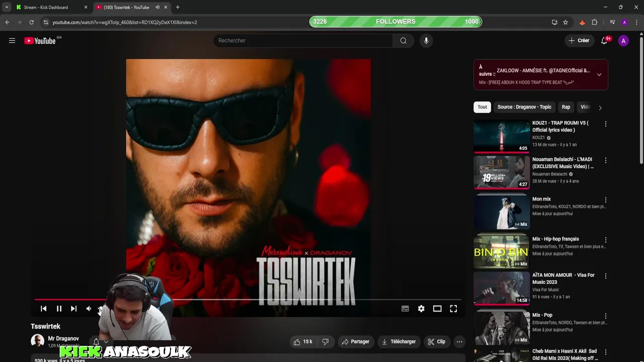Open the Chrome extensions puzzle icon
The height and width of the screenshot is (362, 644).
click(x=595, y=22)
